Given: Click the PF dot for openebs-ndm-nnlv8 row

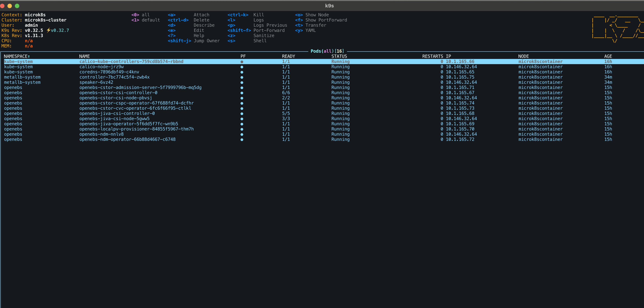Looking at the screenshot, I should [242, 135].
